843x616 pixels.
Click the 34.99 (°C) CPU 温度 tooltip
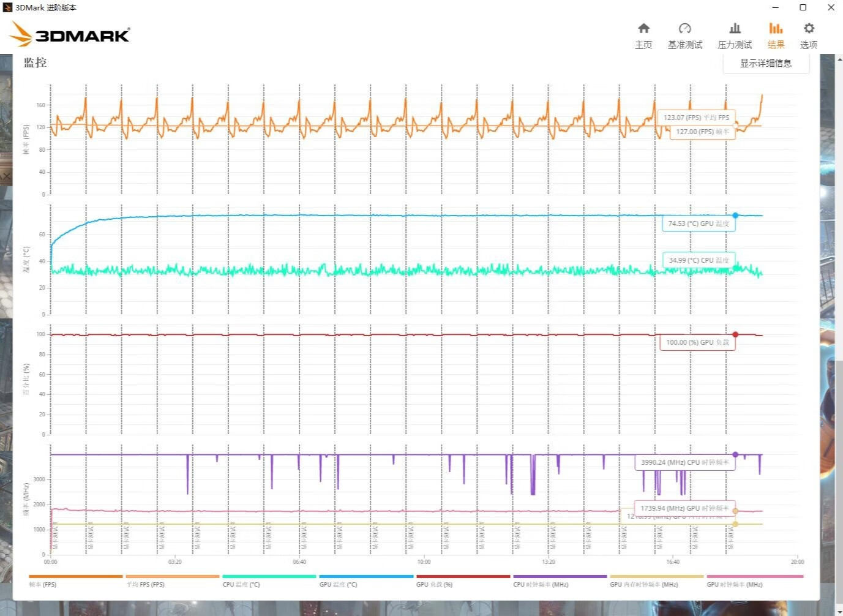699,260
